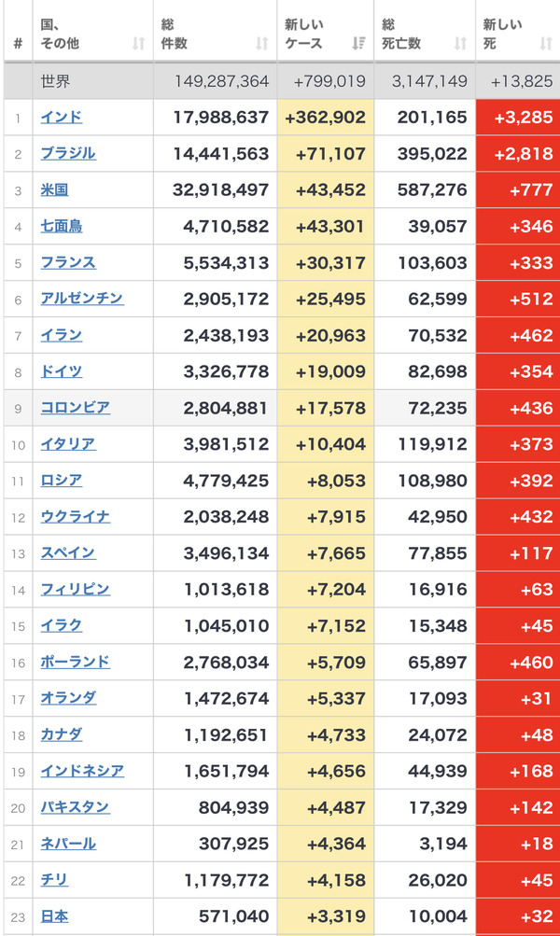560x936 pixels.
Task: Click the sort arrows beside 総死亡数 header
Action: (460, 43)
